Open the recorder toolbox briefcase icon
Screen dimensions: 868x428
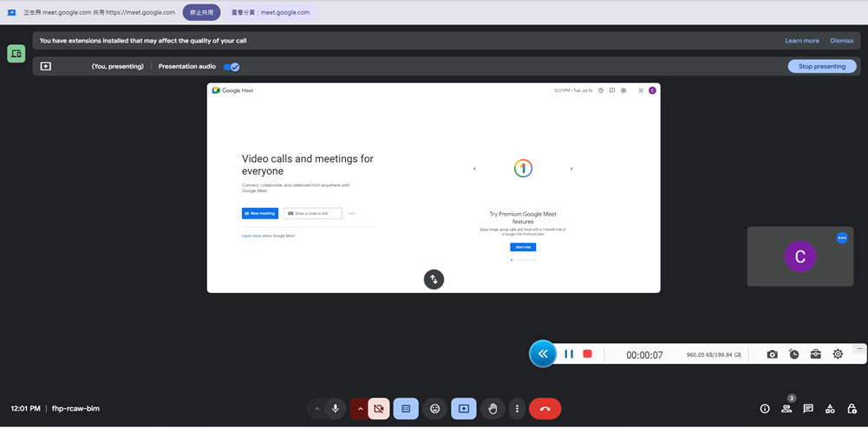coord(815,354)
